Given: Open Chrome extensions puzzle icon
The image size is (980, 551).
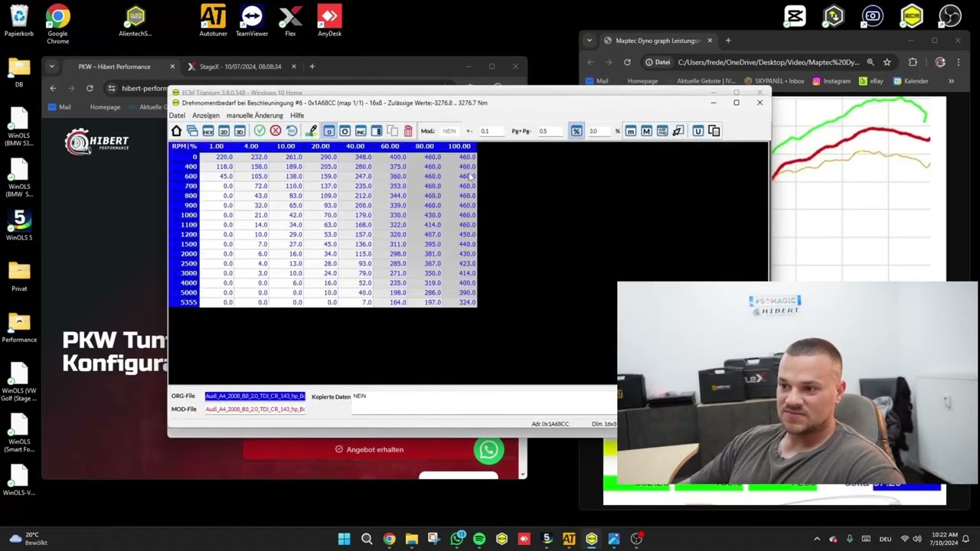Looking at the screenshot, I should click(x=912, y=62).
